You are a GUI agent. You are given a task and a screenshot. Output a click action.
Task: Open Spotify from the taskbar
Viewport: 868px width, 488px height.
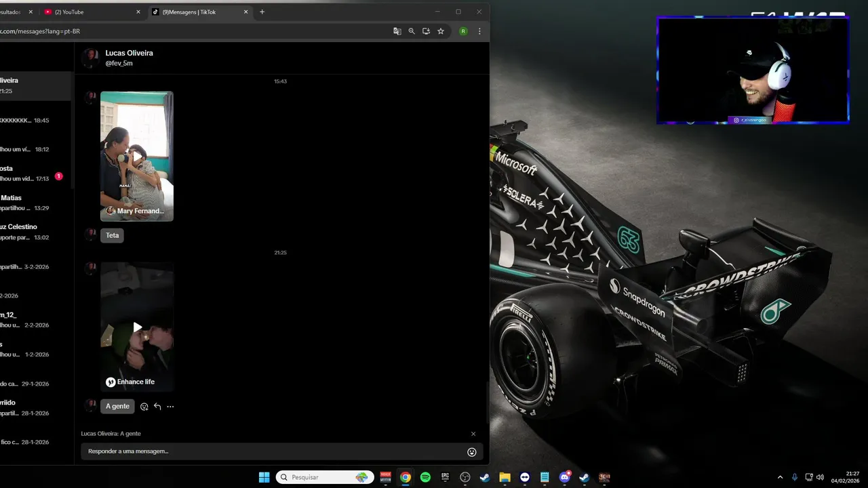point(425,477)
